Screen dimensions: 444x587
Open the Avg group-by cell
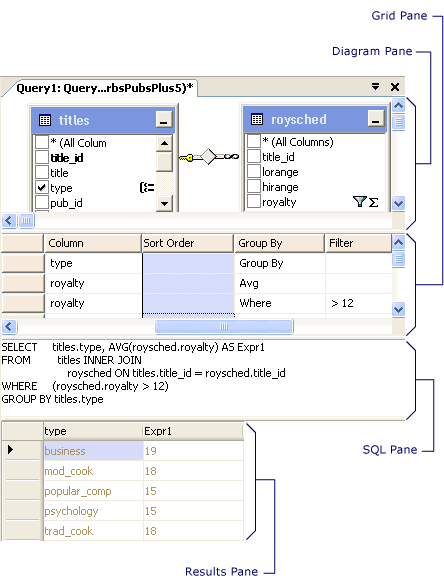tap(280, 283)
